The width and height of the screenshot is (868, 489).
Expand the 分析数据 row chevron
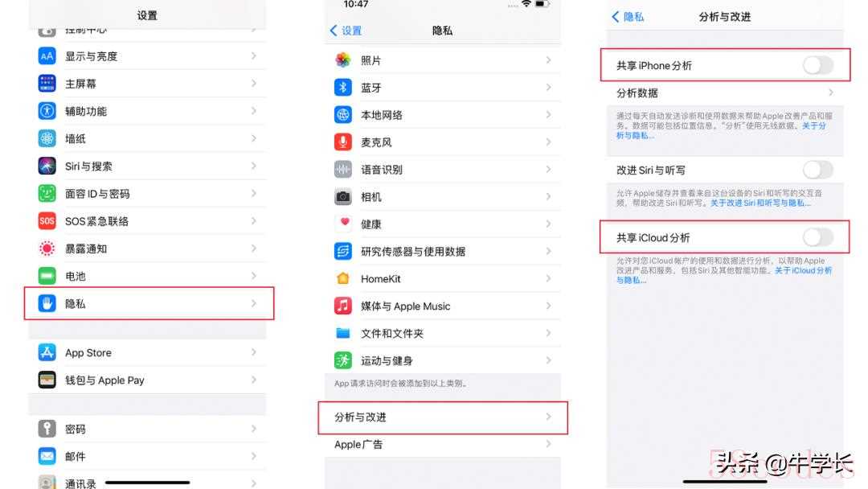(831, 92)
